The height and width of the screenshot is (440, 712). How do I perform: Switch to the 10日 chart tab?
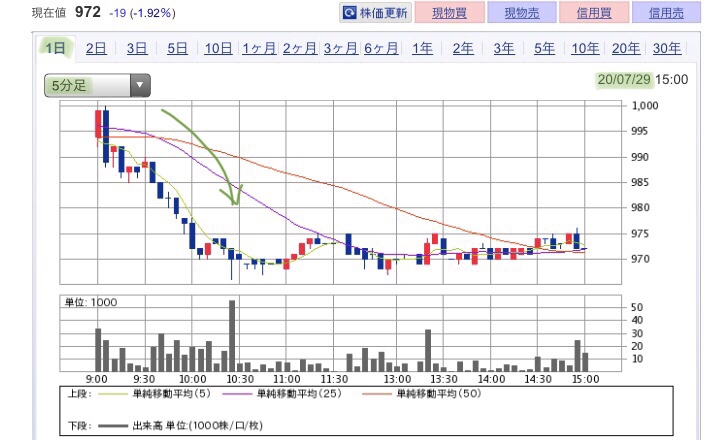coord(218,48)
